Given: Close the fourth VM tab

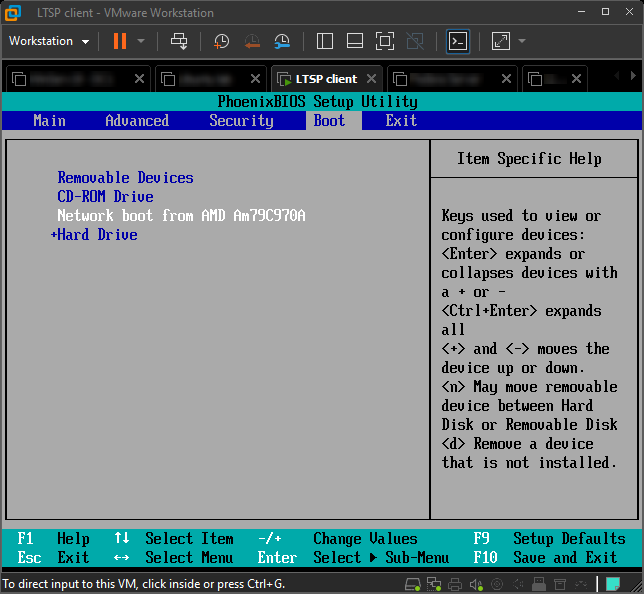Looking at the screenshot, I should coord(506,78).
